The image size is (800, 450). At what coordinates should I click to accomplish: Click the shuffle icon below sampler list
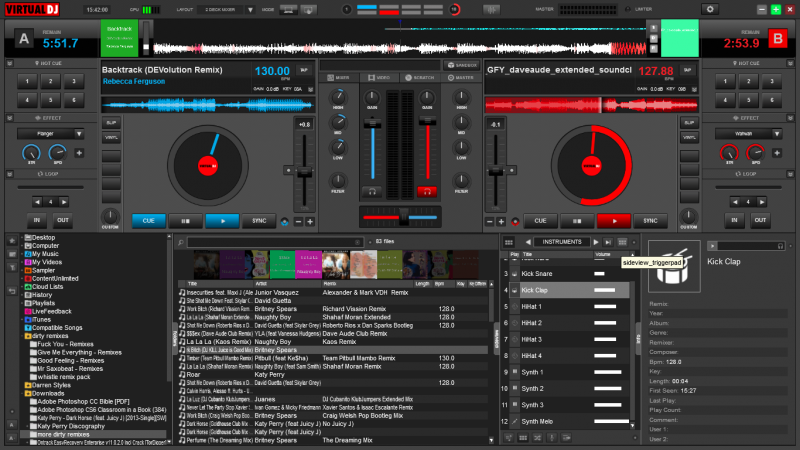[537, 438]
